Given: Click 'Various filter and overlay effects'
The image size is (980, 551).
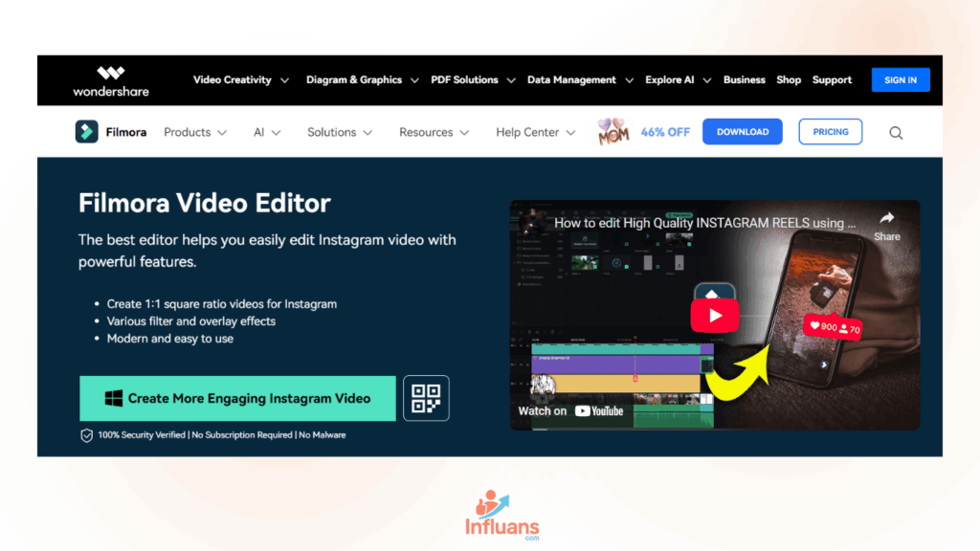Looking at the screenshot, I should pyautogui.click(x=191, y=321).
